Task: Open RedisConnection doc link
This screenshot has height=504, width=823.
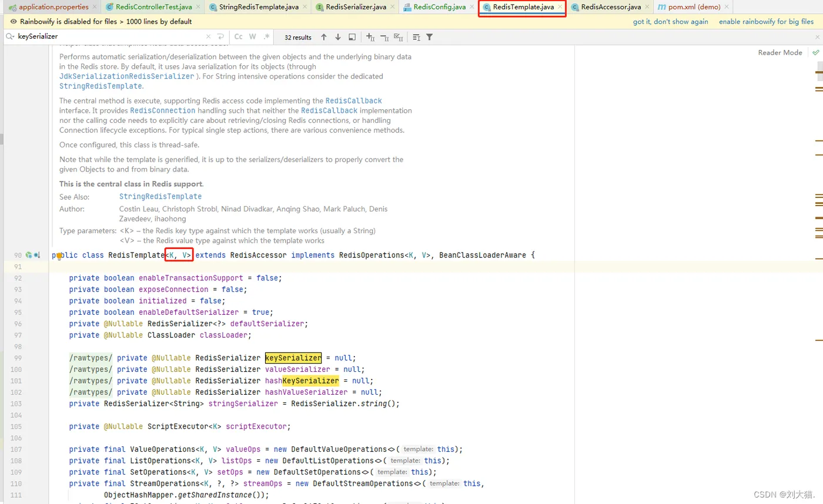Action: (163, 110)
